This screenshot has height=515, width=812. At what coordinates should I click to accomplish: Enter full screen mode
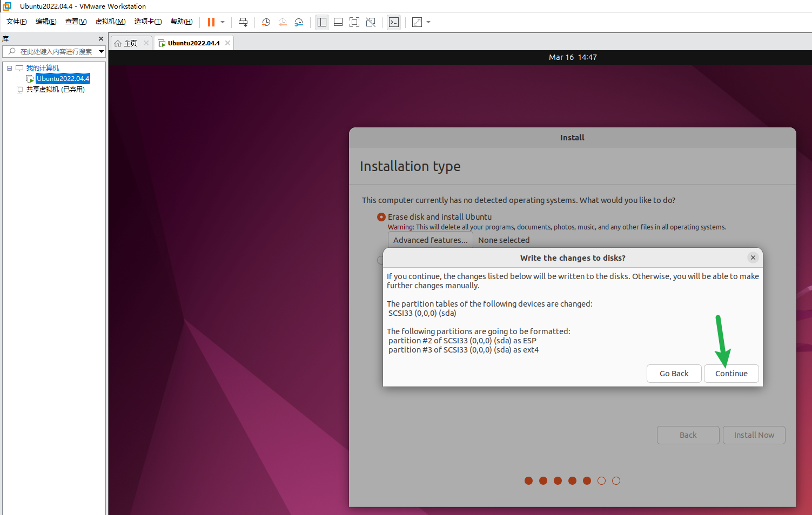coord(354,22)
